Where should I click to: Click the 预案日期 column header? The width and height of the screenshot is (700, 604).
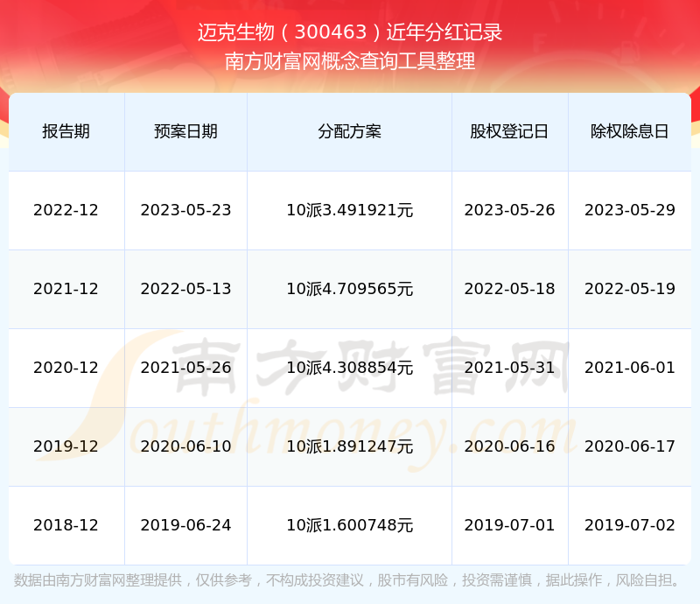[x=185, y=131]
